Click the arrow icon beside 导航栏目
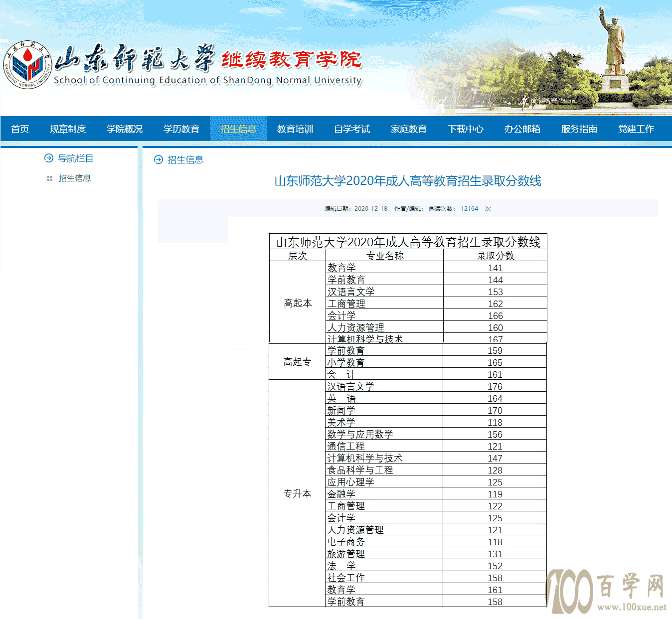 click(x=49, y=158)
